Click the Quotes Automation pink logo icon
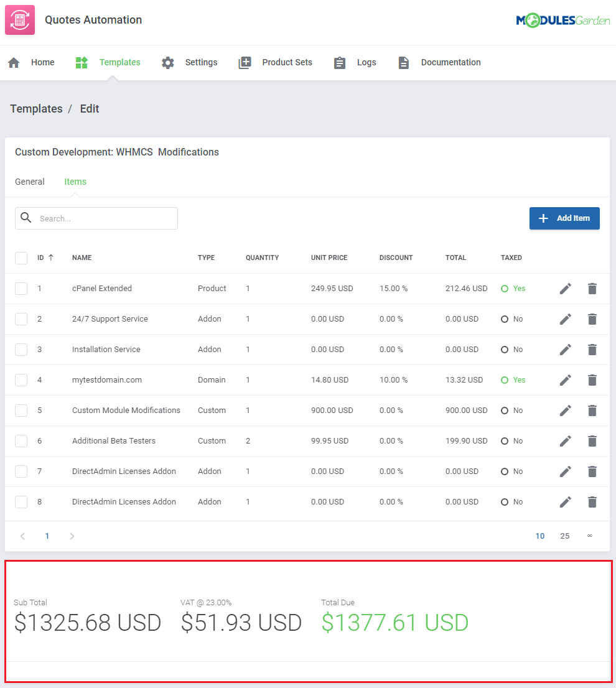616x688 pixels. coord(20,20)
